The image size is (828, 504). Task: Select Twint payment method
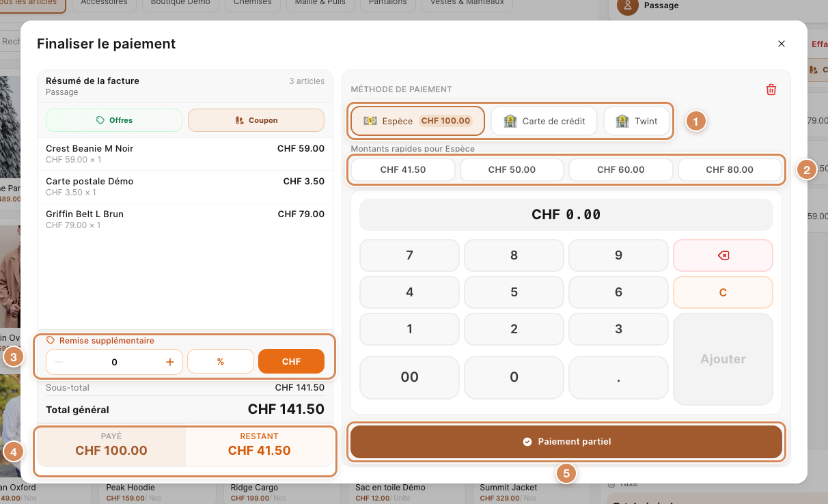tap(637, 121)
